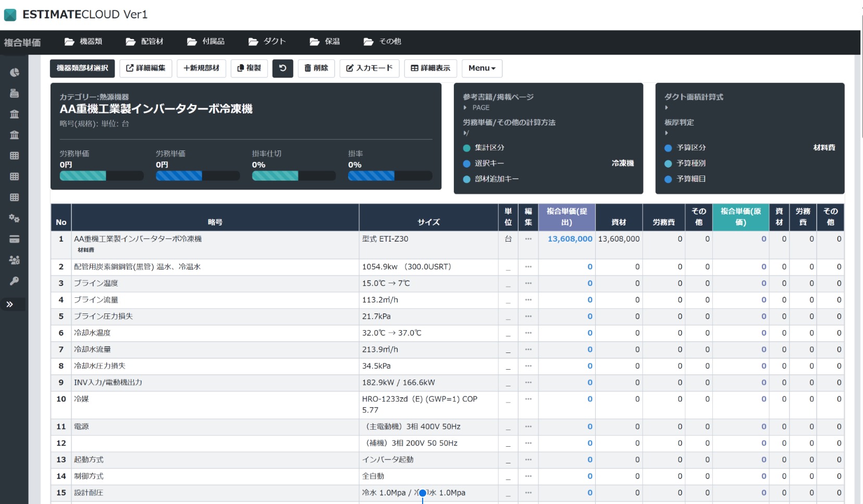Viewport: 863px width, 504px height.
Task: Click 入力モード button
Action: click(x=369, y=68)
